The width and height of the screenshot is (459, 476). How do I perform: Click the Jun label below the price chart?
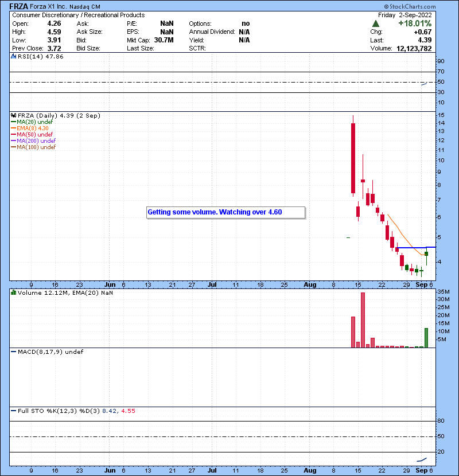[x=110, y=285]
